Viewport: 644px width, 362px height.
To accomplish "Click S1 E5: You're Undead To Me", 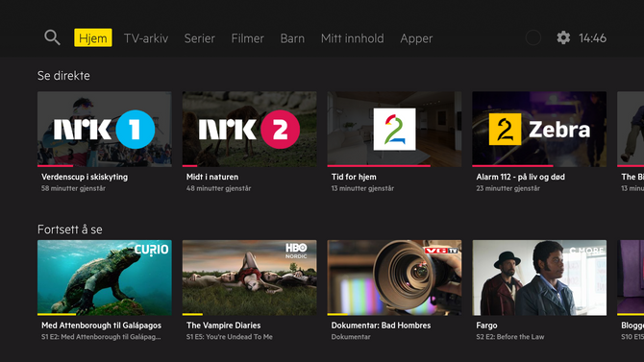I will 229,337.
